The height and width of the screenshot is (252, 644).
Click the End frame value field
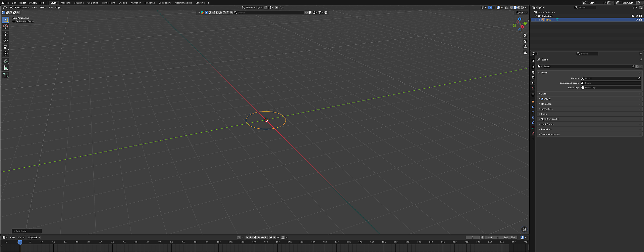[x=509, y=238]
